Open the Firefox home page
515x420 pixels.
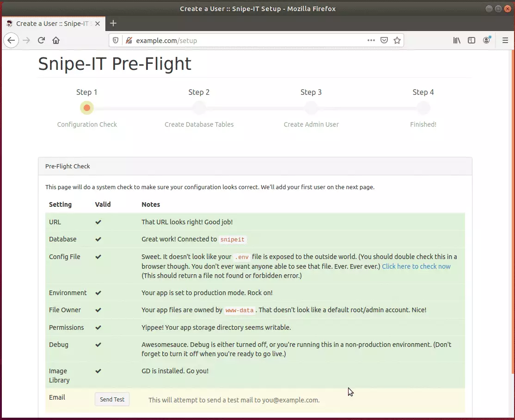pos(56,40)
